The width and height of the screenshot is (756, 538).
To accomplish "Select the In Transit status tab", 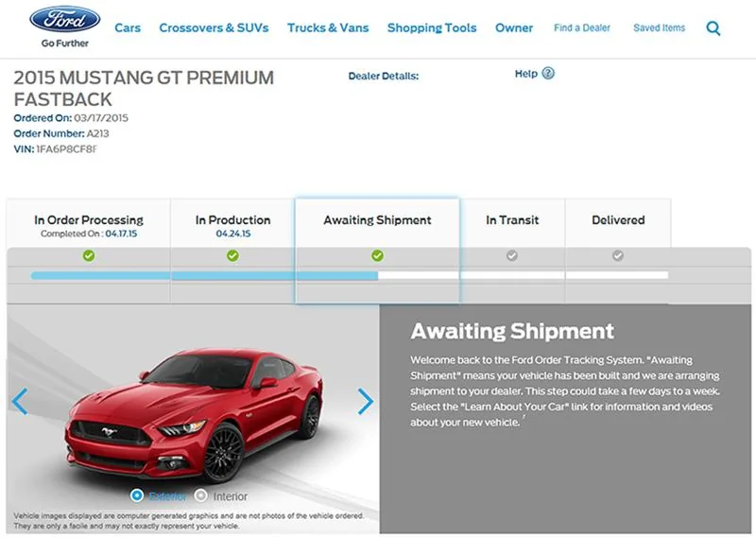I will [x=512, y=223].
